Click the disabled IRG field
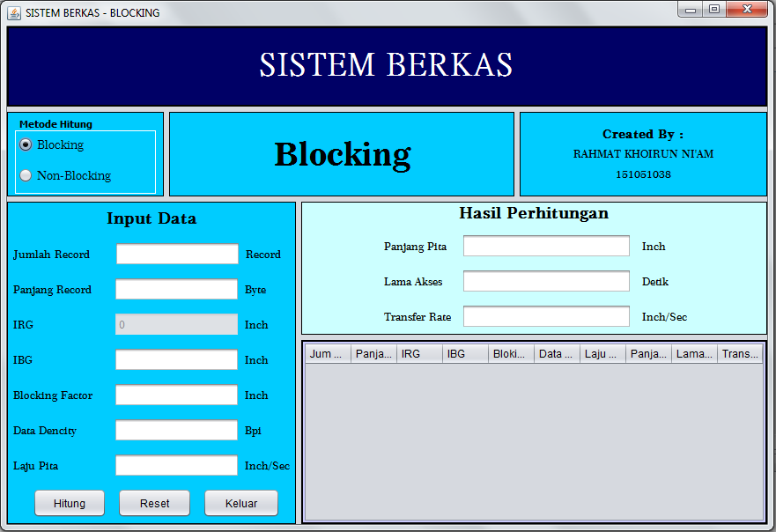Viewport: 776px width, 532px height. (177, 324)
